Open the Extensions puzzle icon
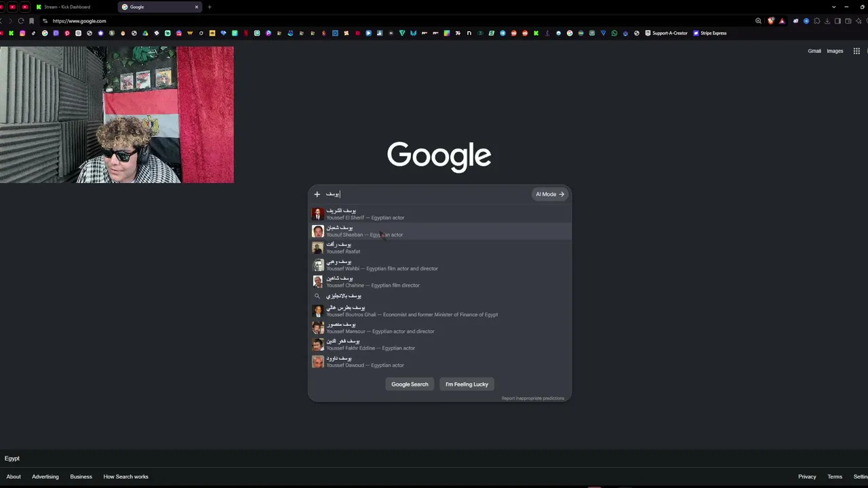868x488 pixels. click(x=817, y=21)
